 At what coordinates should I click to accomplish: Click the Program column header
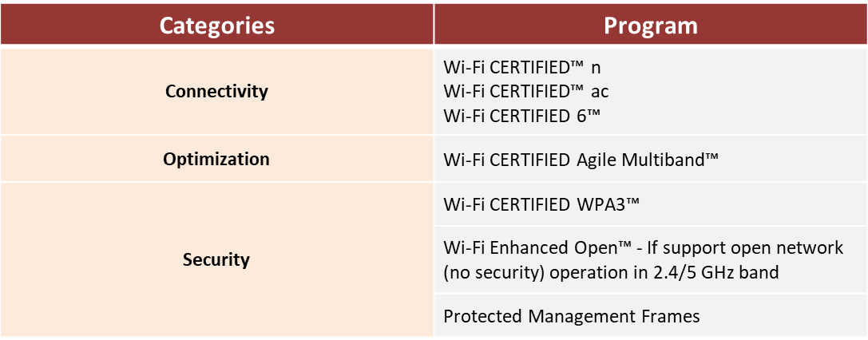click(650, 25)
